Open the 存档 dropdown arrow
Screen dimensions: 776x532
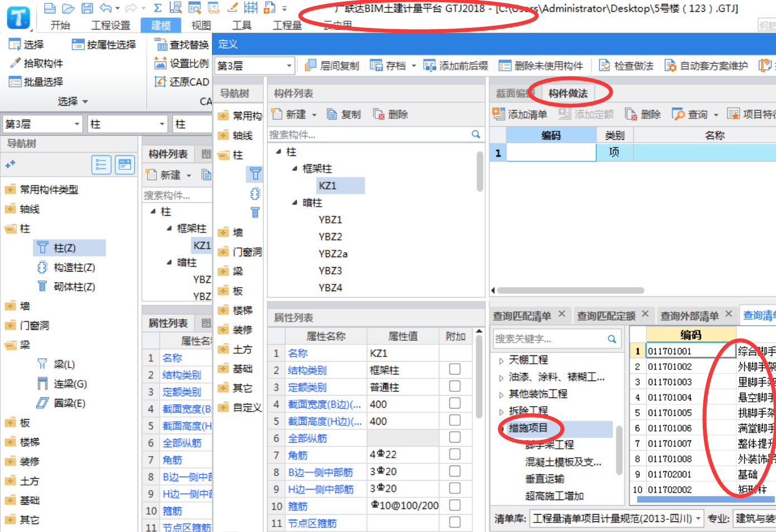pyautogui.click(x=414, y=66)
